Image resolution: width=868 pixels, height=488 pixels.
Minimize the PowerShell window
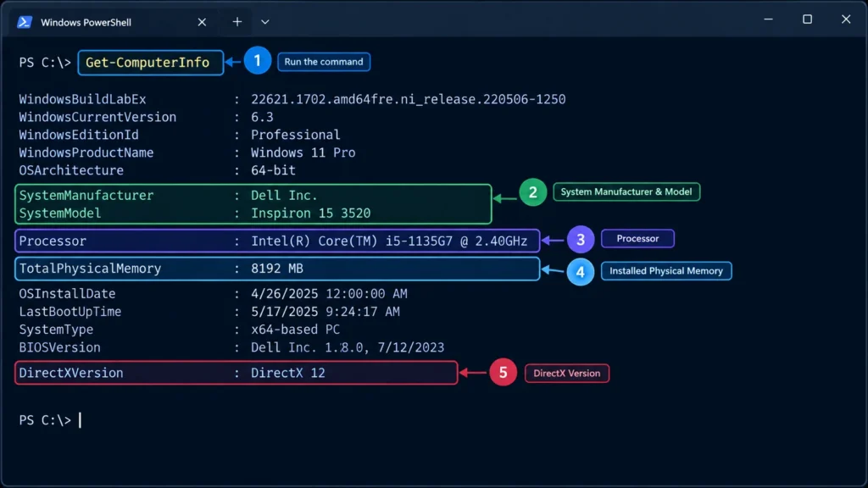tap(768, 19)
